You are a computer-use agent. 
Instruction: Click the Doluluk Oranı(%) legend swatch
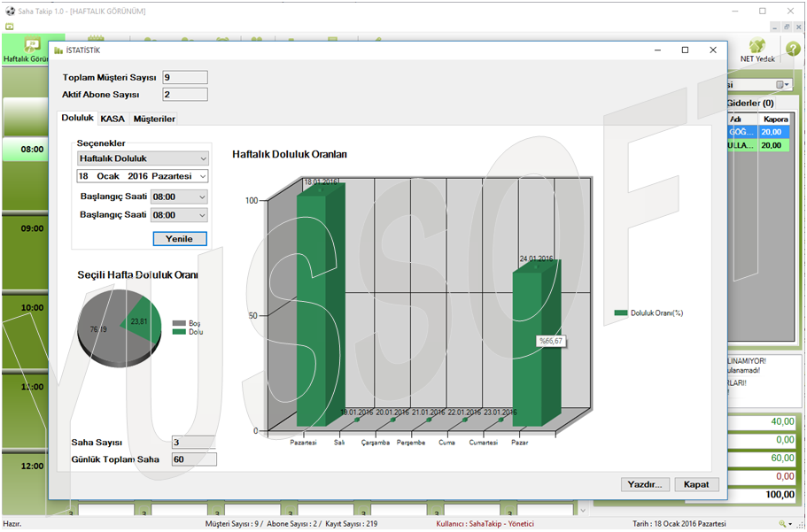[x=621, y=312]
